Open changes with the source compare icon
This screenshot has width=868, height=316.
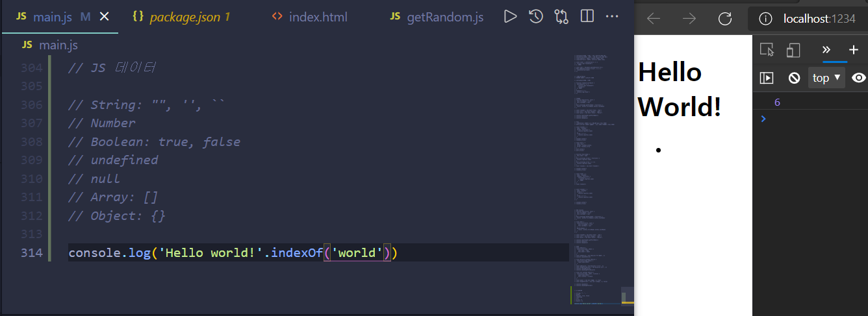[561, 16]
